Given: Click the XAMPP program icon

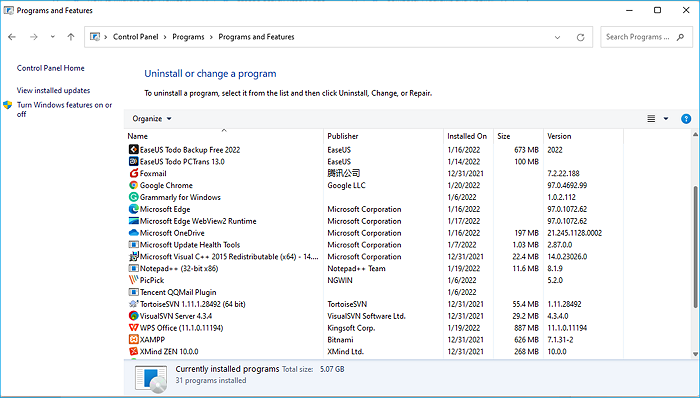Looking at the screenshot, I should pos(133,340).
